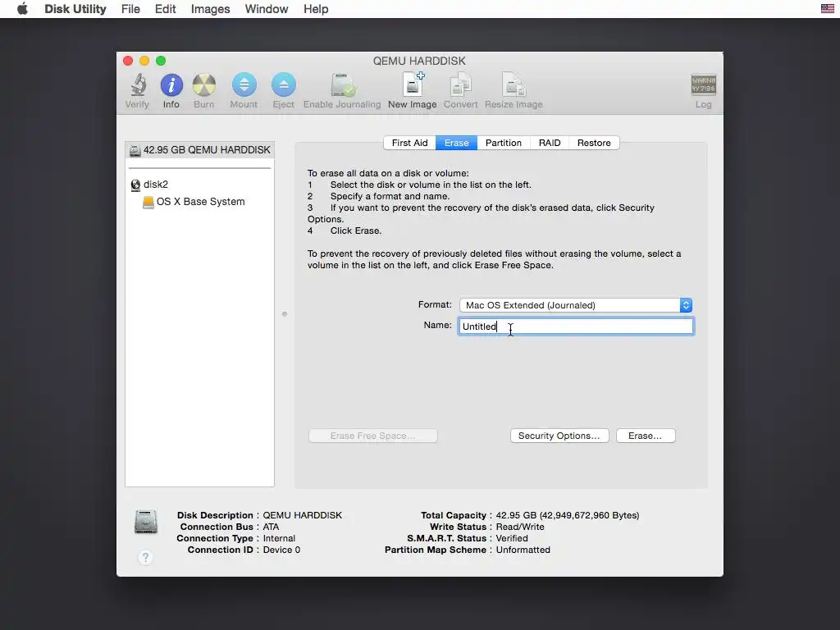The image size is (840, 630).
Task: Click into the Name text field
Action: coord(576,326)
